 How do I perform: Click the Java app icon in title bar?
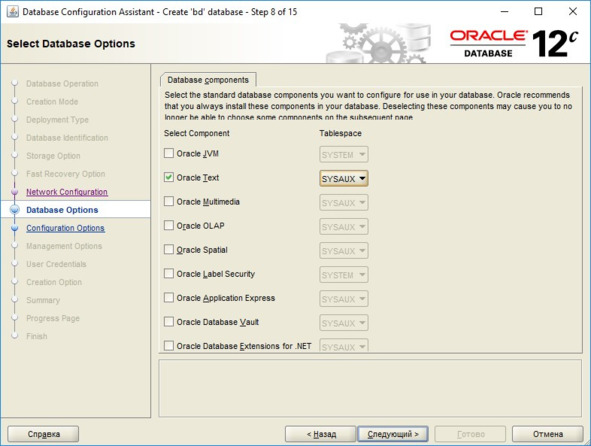12,12
